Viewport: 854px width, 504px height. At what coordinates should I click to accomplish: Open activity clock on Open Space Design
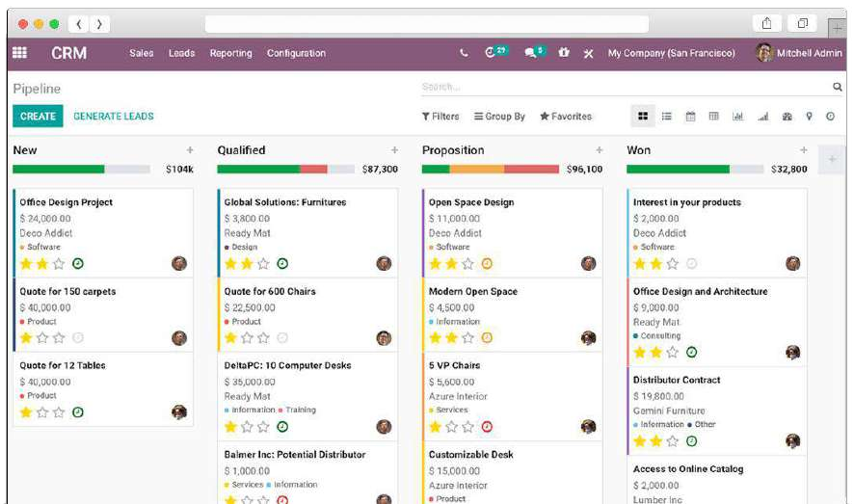pyautogui.click(x=487, y=264)
